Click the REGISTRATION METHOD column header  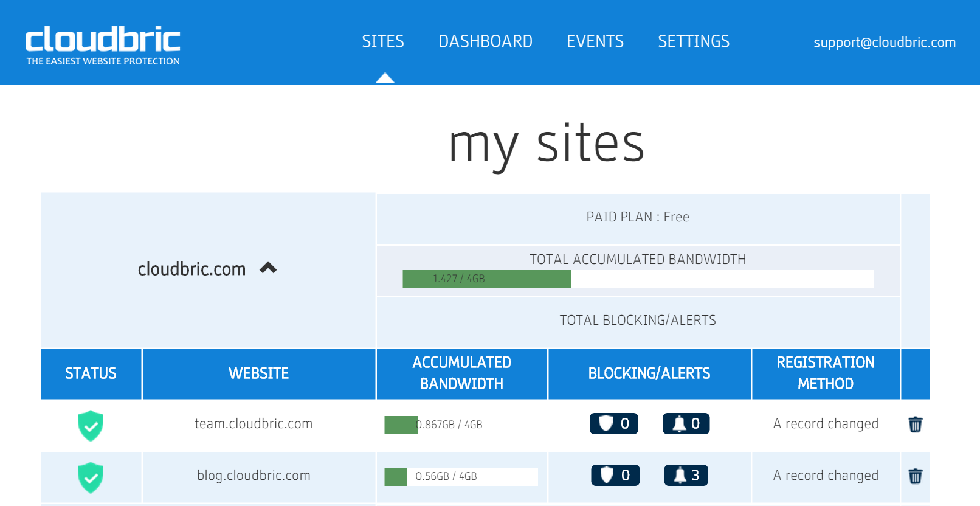coord(826,373)
